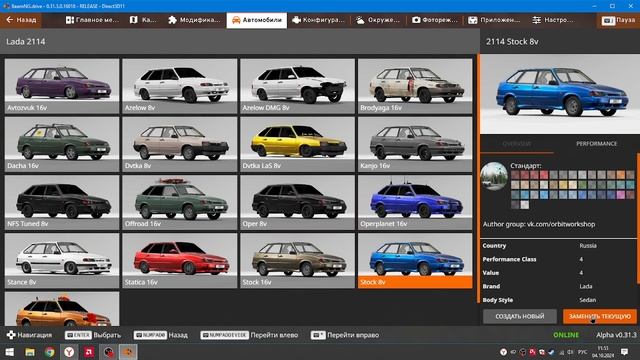Open Windows Start menu
Screen dimensions: 640x360
coord(9,351)
